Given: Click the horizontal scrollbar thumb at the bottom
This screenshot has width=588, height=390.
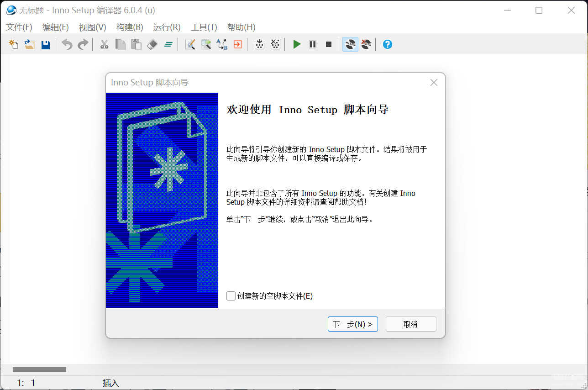Looking at the screenshot, I should 39,369.
